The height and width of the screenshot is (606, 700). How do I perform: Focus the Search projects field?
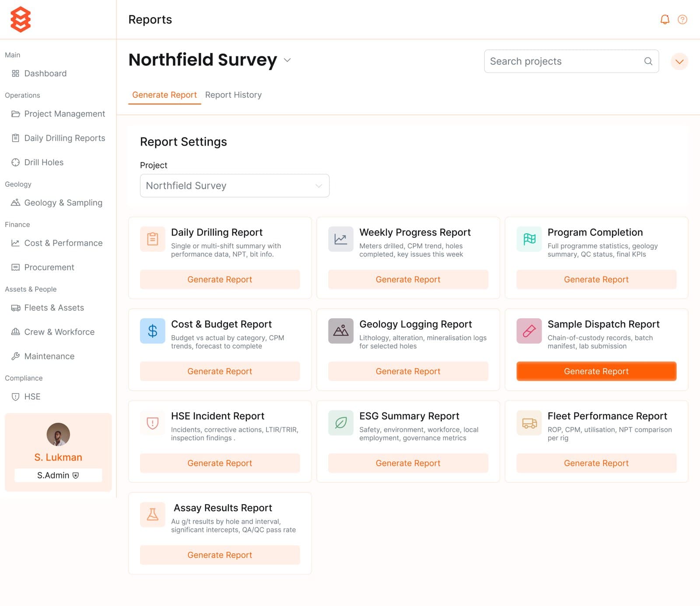571,61
